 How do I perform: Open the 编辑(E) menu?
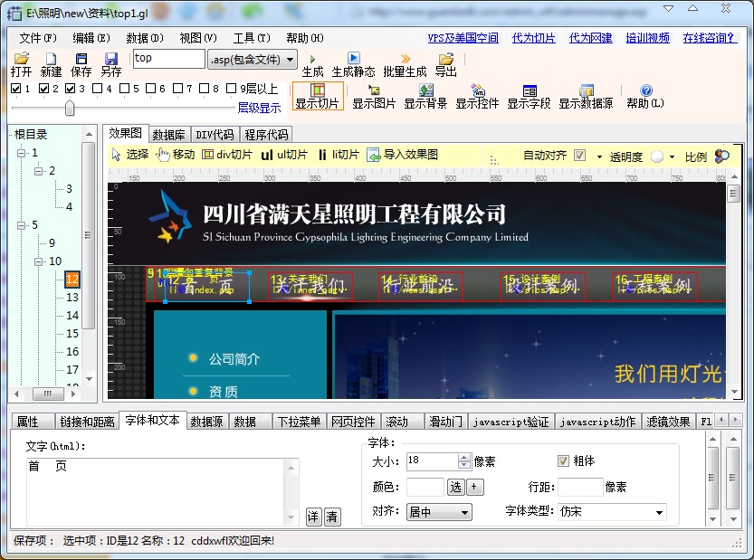(x=91, y=38)
